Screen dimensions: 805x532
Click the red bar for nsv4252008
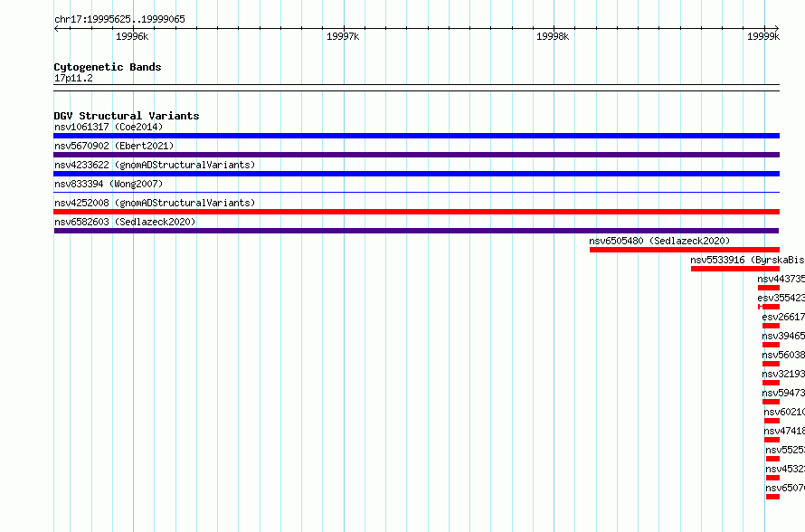416,212
